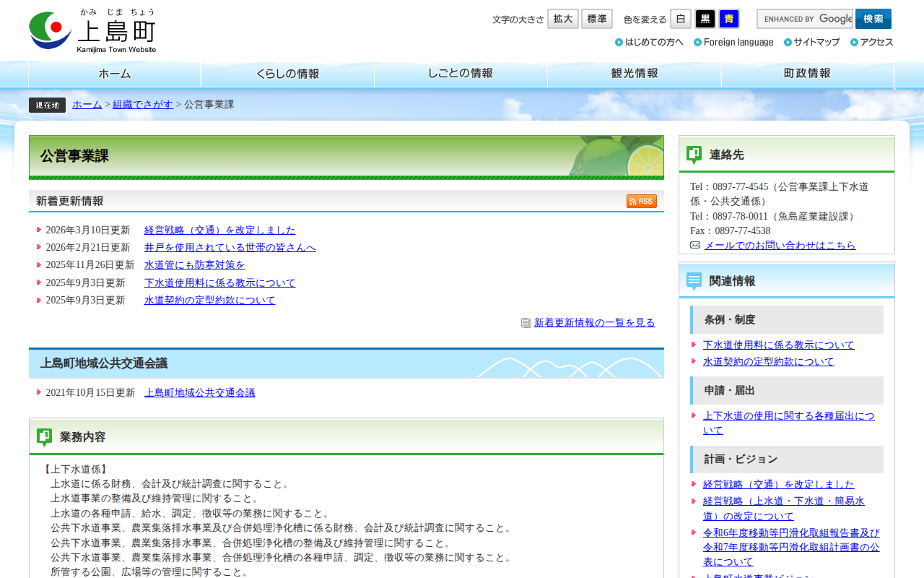Open the RSS feed icon
Screen dimensions: 924x578
click(x=642, y=202)
